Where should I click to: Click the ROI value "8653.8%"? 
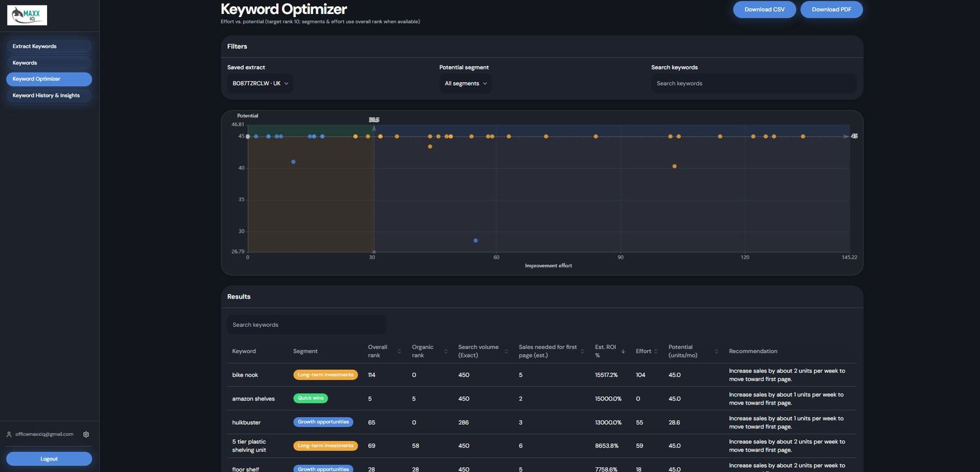[x=607, y=446]
